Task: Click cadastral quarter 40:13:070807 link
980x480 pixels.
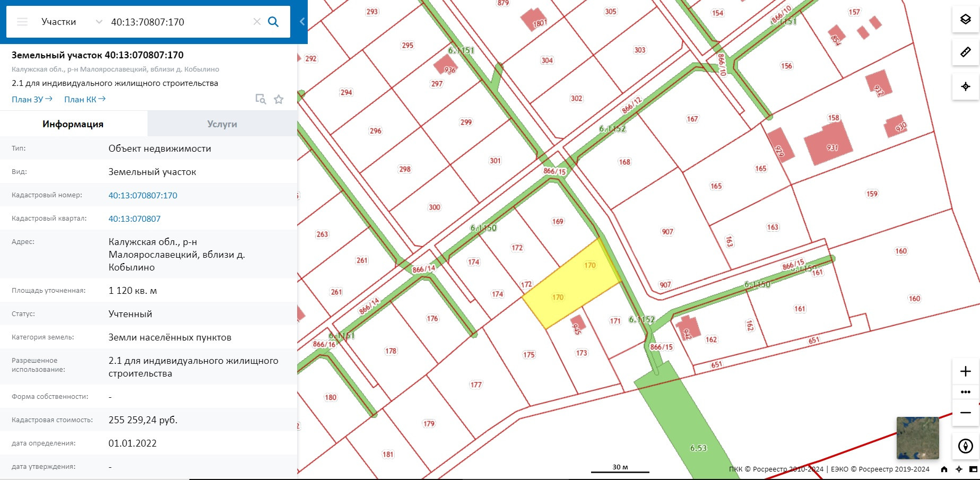Action: (x=134, y=219)
